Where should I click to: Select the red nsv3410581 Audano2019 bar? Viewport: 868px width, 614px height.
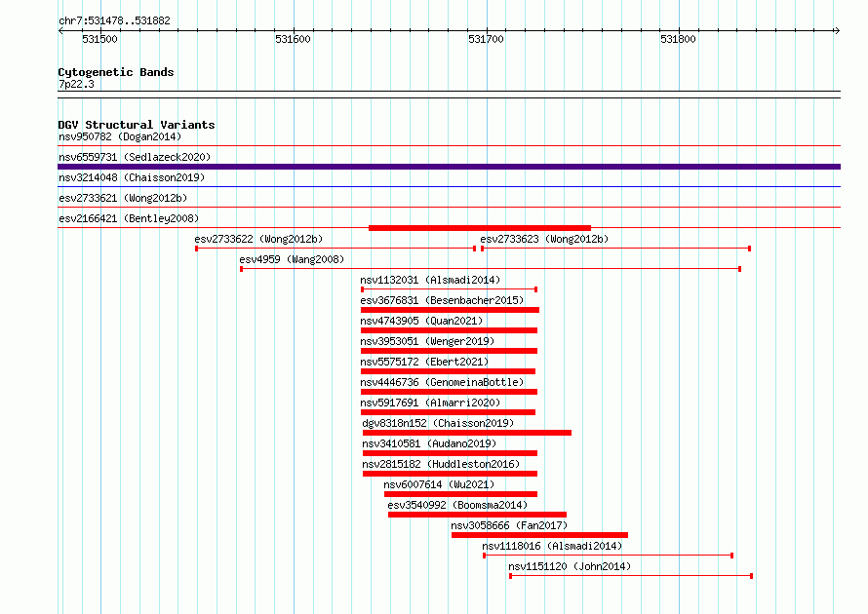(x=450, y=453)
